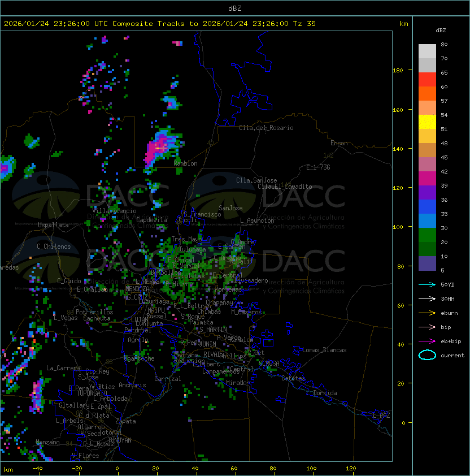
Task: Click the 'C_Guido' map label
Action: (69, 281)
